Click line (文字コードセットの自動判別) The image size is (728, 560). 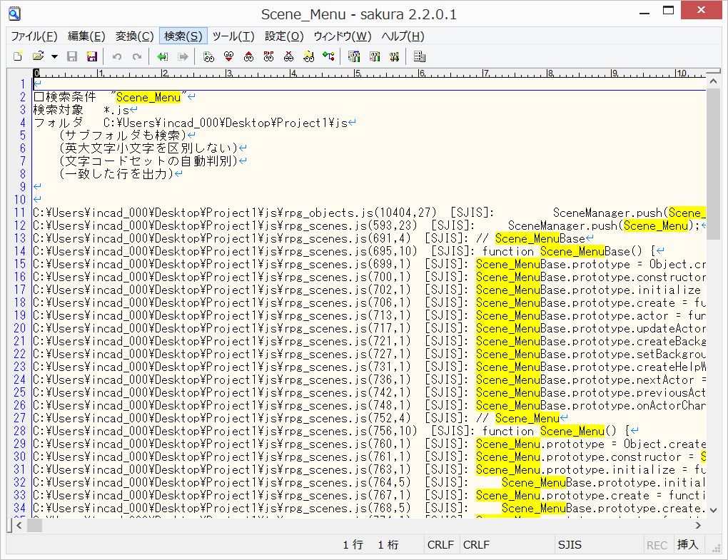tap(153, 161)
